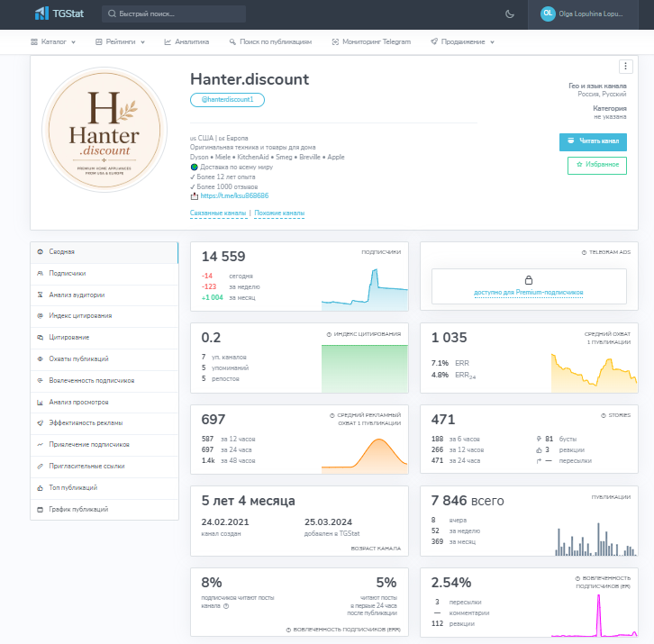Open the Похожие каналы link
The image size is (654, 644).
pyautogui.click(x=279, y=213)
